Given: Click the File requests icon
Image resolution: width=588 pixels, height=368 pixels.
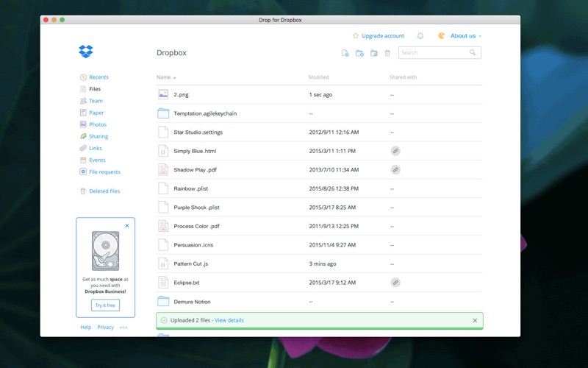Looking at the screenshot, I should point(83,171).
